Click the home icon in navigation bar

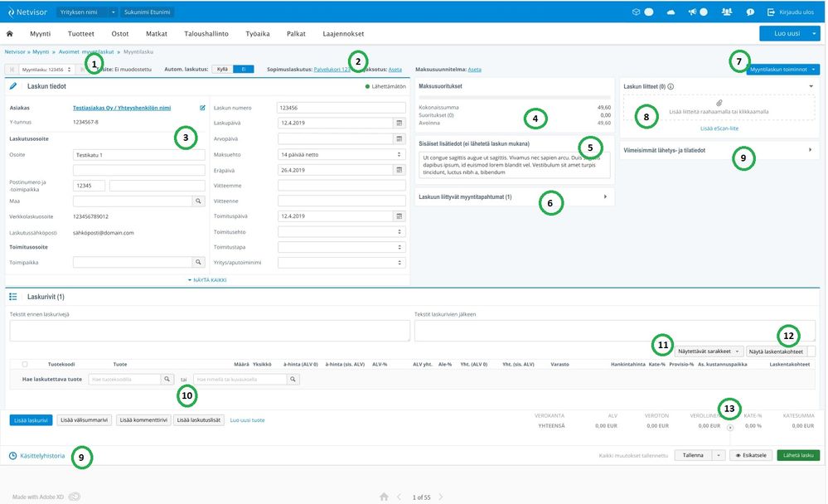[10, 34]
